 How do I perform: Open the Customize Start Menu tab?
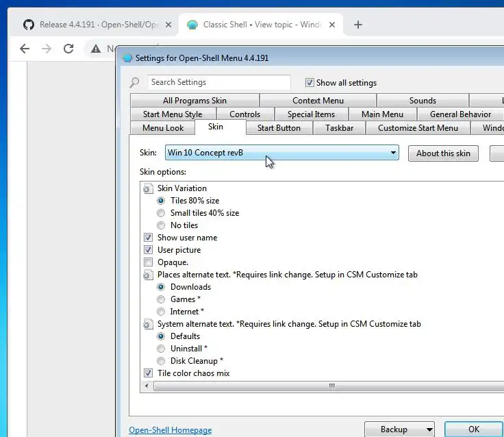(418, 128)
